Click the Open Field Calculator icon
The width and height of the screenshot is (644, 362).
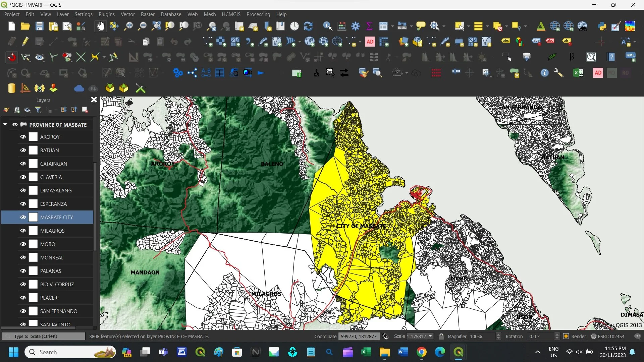pyautogui.click(x=342, y=26)
